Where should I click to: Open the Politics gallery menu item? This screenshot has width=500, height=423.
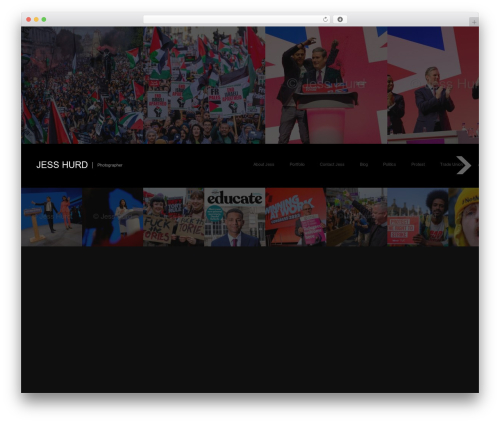pyautogui.click(x=389, y=164)
